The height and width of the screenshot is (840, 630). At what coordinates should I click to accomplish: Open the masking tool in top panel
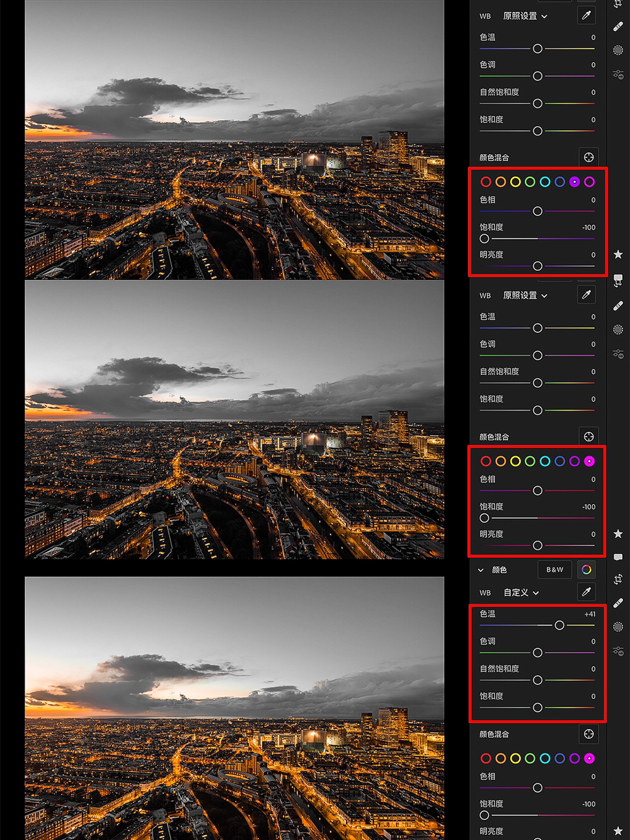point(618,50)
